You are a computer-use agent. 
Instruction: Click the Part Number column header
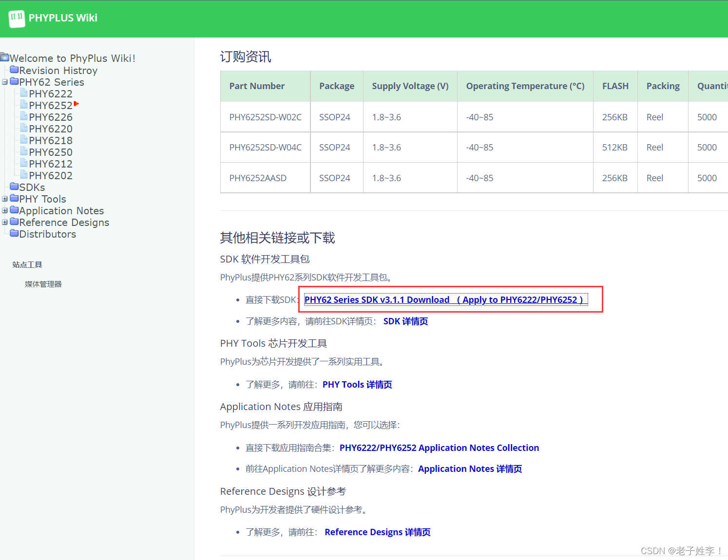[x=266, y=86]
